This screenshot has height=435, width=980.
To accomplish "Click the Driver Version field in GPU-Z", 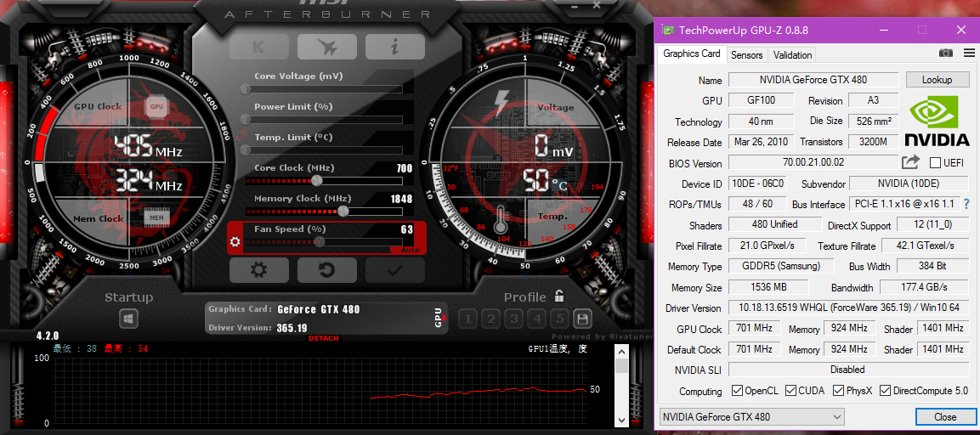I will click(848, 308).
